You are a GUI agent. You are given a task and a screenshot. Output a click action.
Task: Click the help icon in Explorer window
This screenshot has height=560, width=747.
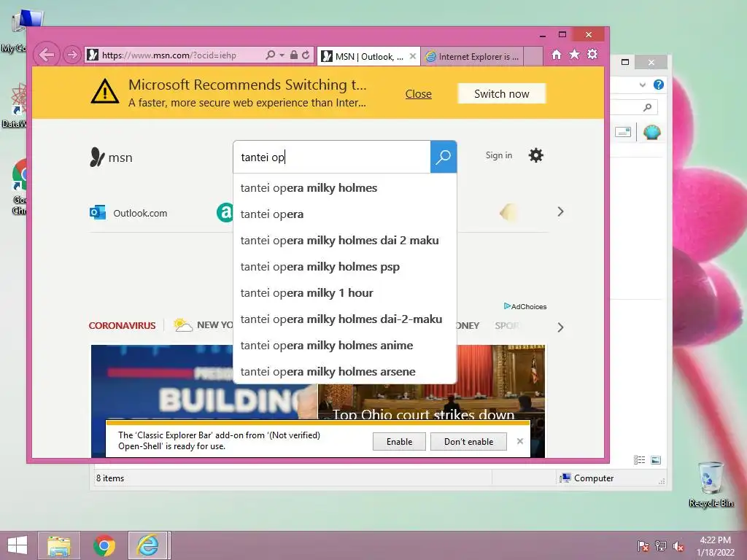(x=659, y=85)
